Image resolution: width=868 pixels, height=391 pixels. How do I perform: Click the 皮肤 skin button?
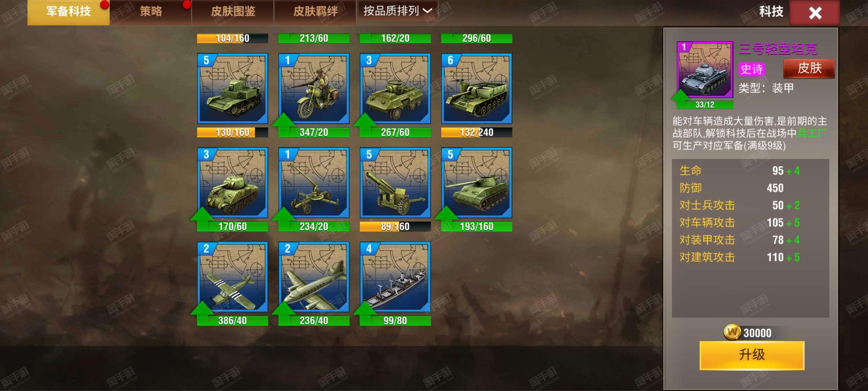coord(809,68)
